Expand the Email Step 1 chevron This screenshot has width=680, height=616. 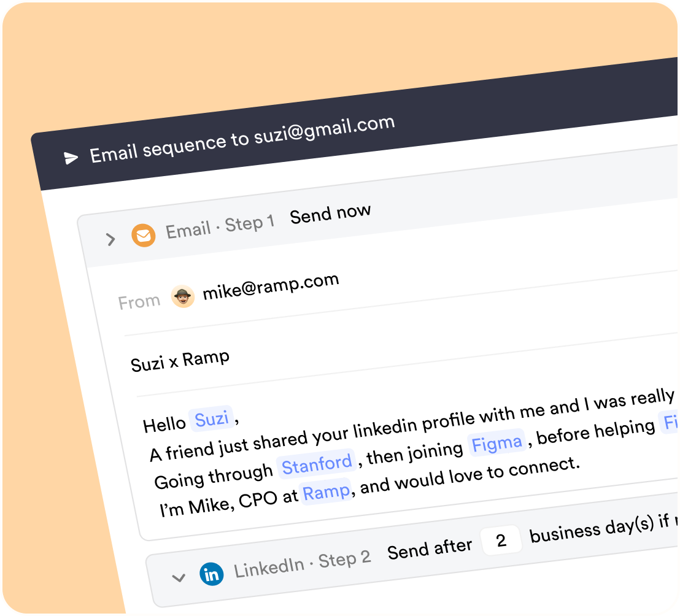[111, 239]
